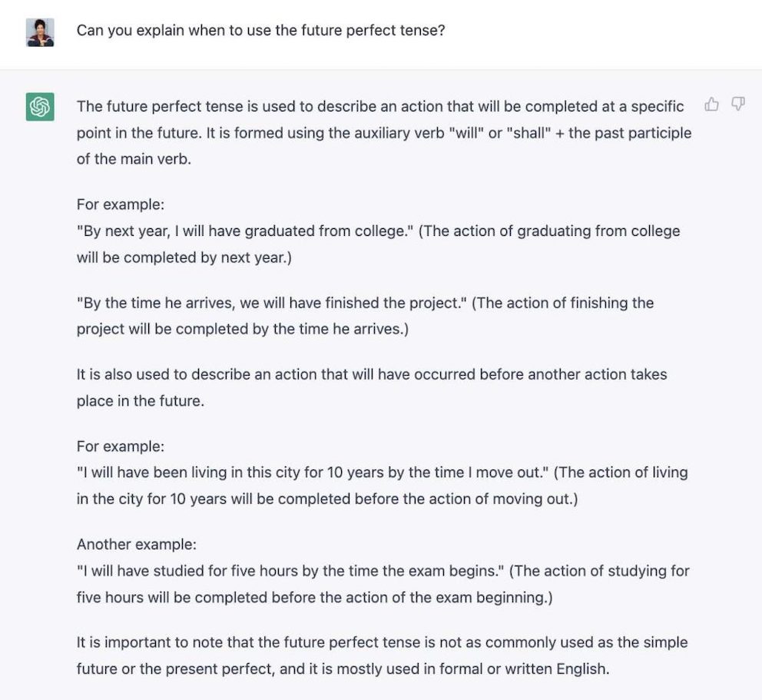Click the "action of the exam beginning" line
Image resolution: width=762 pixels, height=700 pixels.
click(x=314, y=597)
